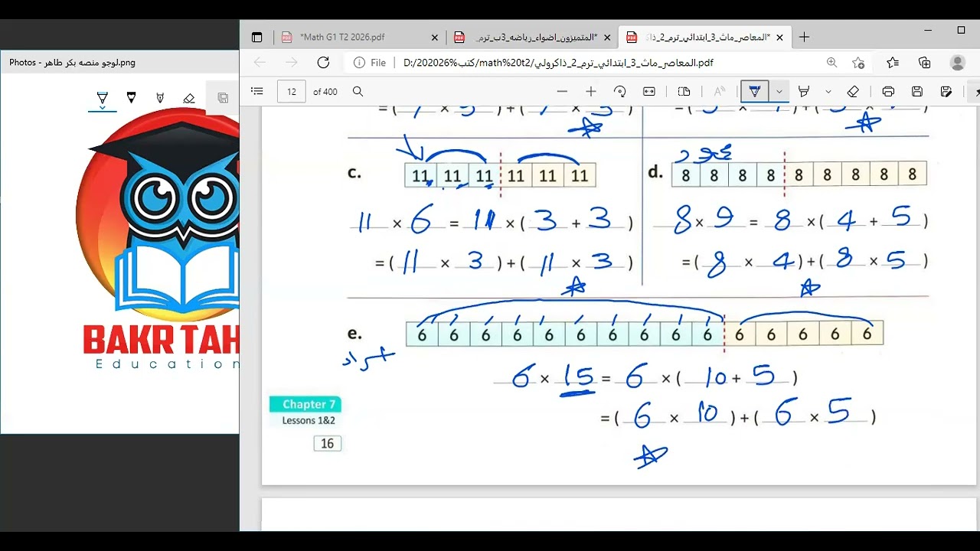
Task: Open the Edge profile avatar
Action: [x=957, y=63]
